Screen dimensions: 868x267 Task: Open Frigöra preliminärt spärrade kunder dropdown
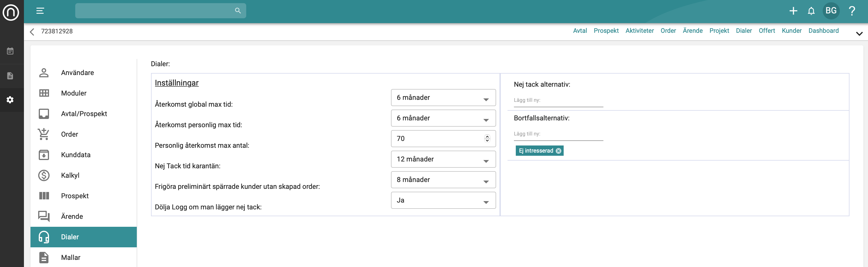[443, 180]
